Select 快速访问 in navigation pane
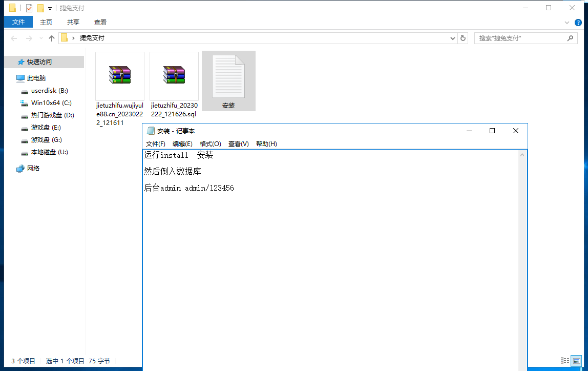 pyautogui.click(x=39, y=62)
